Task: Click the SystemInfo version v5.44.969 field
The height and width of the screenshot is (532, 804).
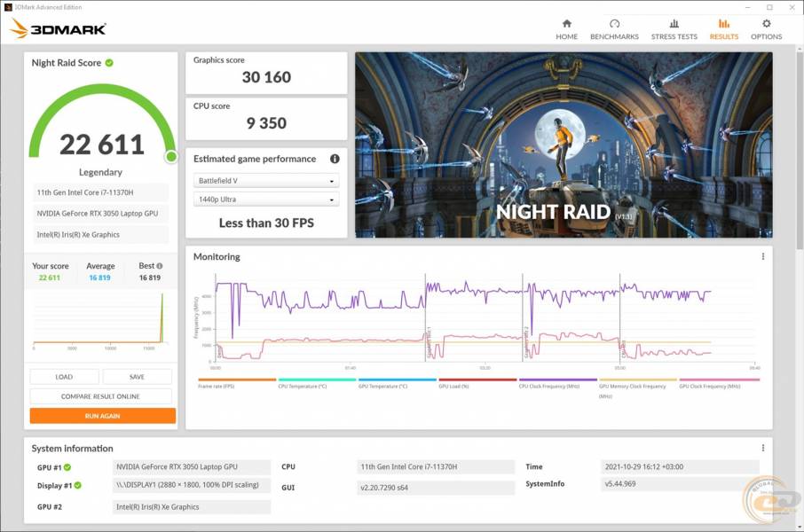Action: [x=680, y=484]
